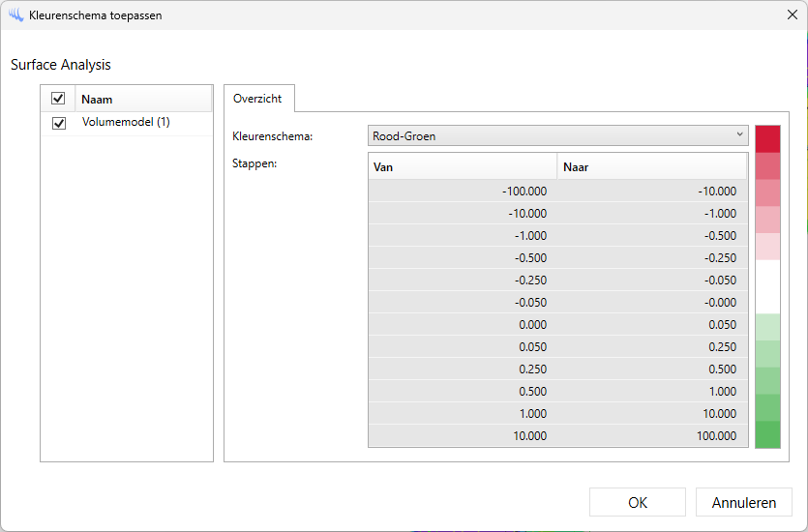Select the Volumemodel (1) list item
Screen dimensions: 808x532
click(126, 123)
